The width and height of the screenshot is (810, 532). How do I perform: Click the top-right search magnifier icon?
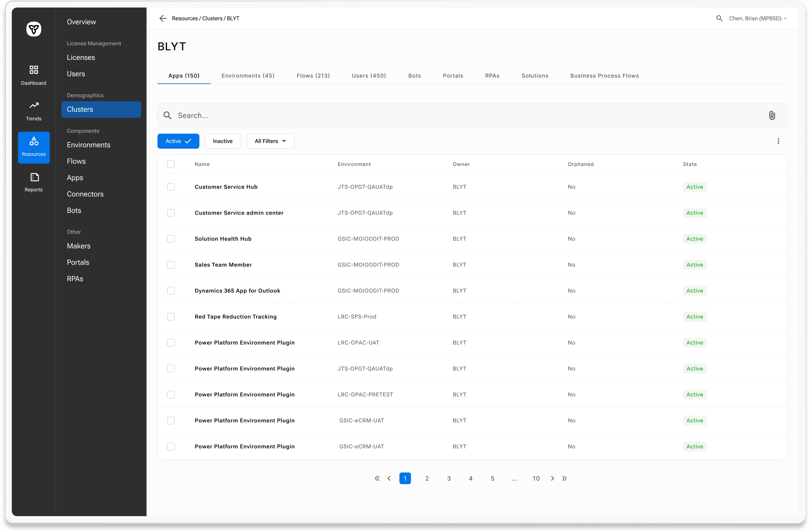(x=719, y=18)
